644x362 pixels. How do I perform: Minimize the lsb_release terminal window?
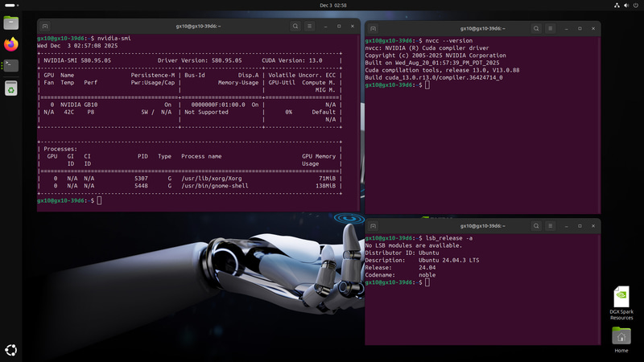coord(567,226)
